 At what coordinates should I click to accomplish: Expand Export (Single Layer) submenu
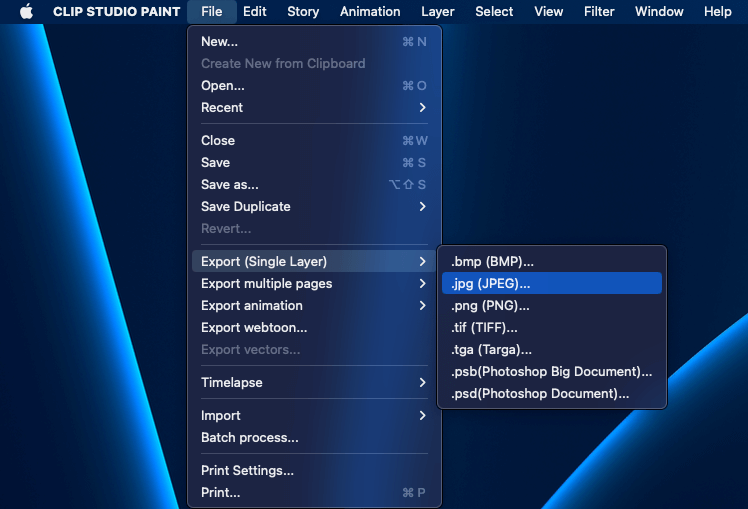click(314, 261)
